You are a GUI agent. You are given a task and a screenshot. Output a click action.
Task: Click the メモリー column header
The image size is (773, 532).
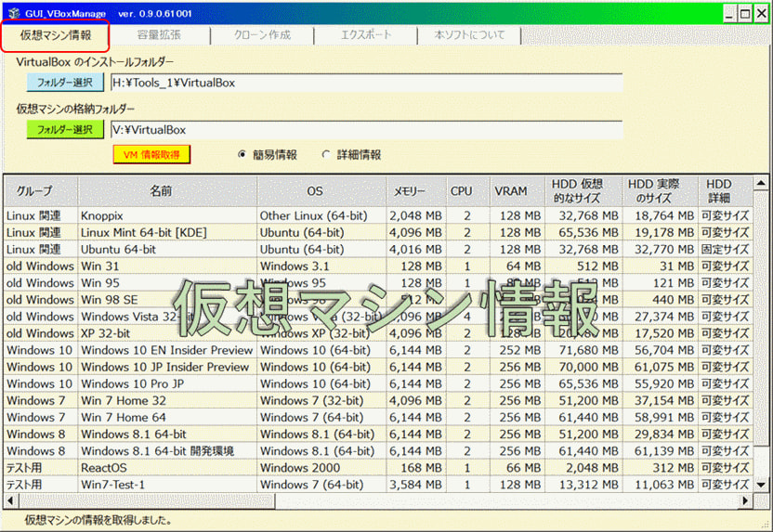click(x=416, y=191)
